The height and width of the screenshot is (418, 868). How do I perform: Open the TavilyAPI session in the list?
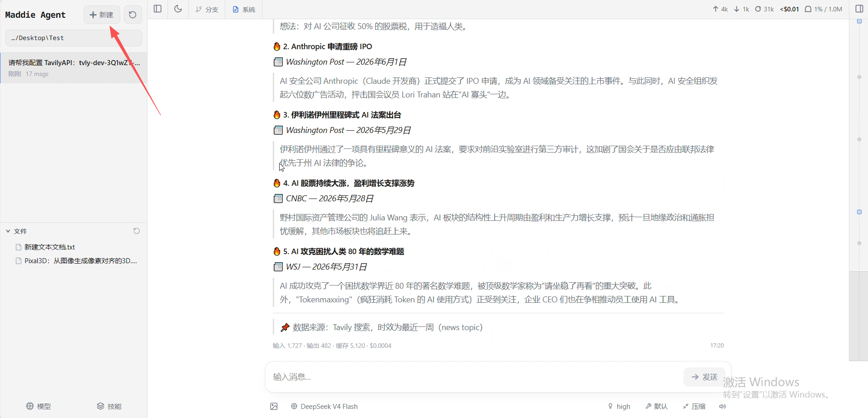(x=74, y=68)
